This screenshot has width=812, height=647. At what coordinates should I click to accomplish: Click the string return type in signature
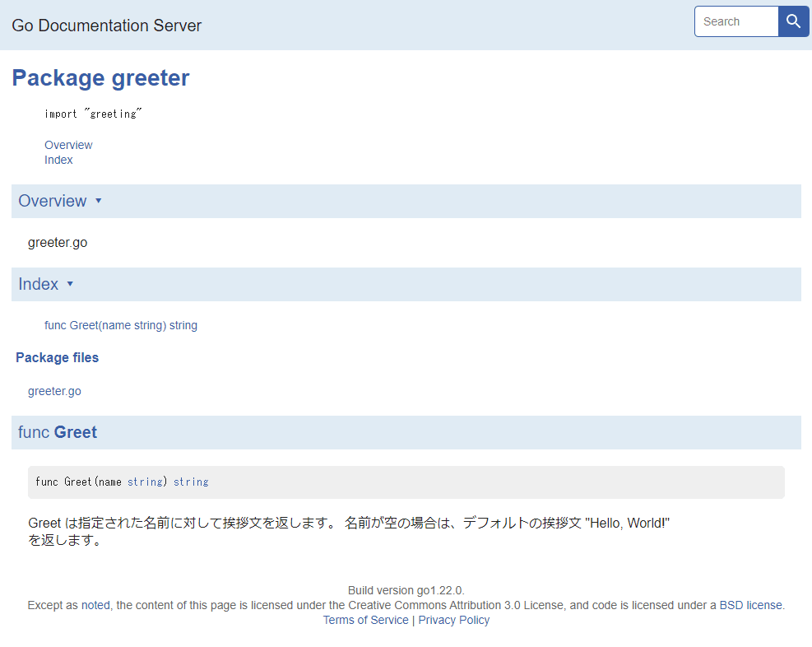(x=191, y=482)
